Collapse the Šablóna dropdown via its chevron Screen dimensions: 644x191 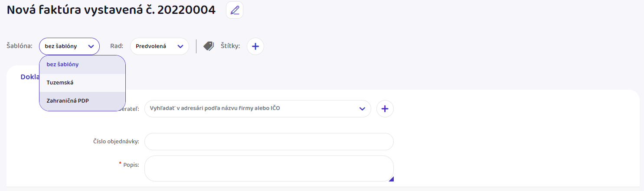(91, 46)
